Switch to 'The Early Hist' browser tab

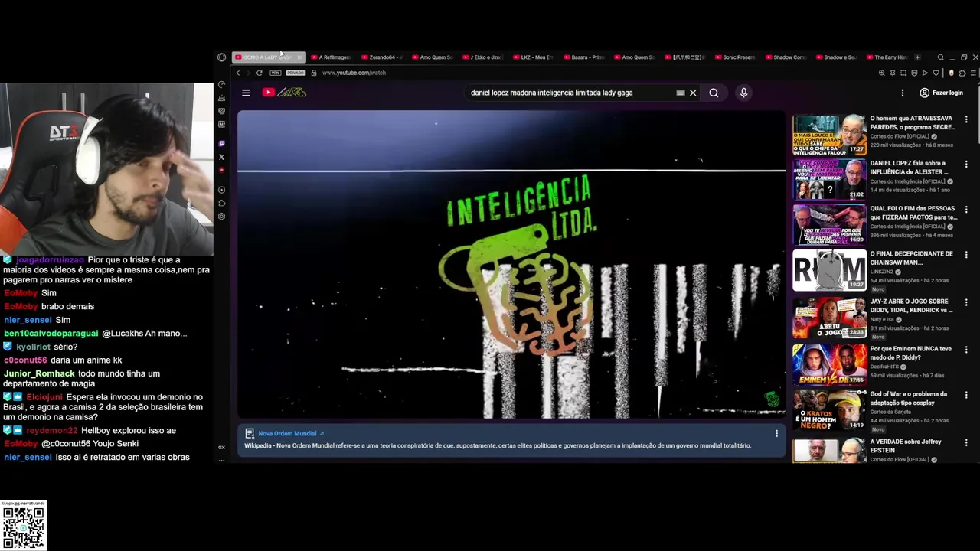[x=886, y=57]
